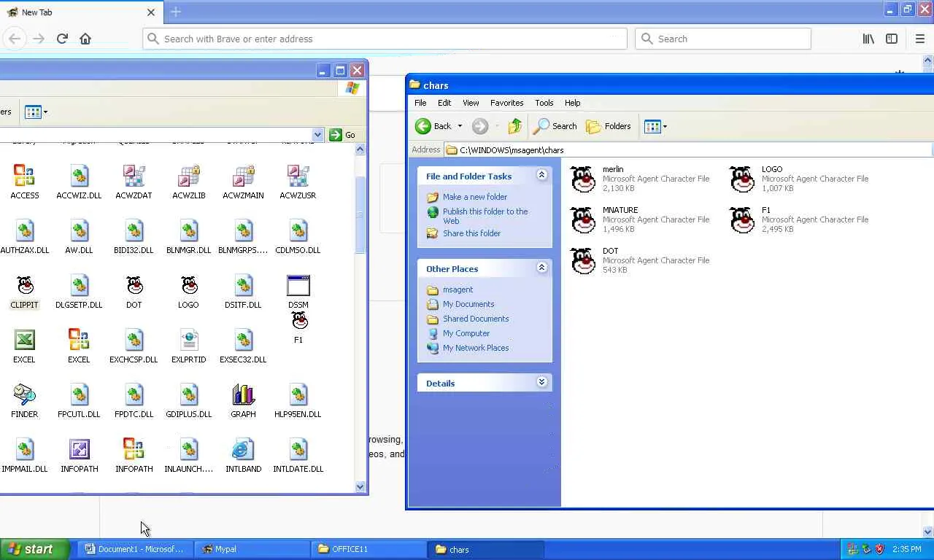Select the EXLPRTID file icon

point(188,340)
